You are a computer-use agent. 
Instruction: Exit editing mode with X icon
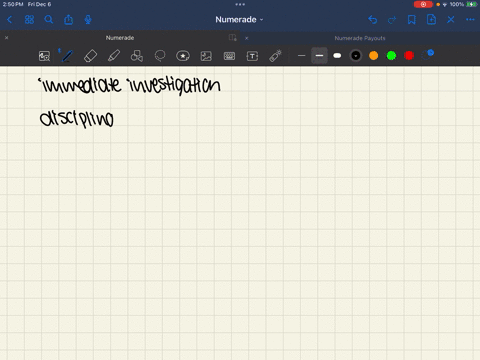point(451,20)
